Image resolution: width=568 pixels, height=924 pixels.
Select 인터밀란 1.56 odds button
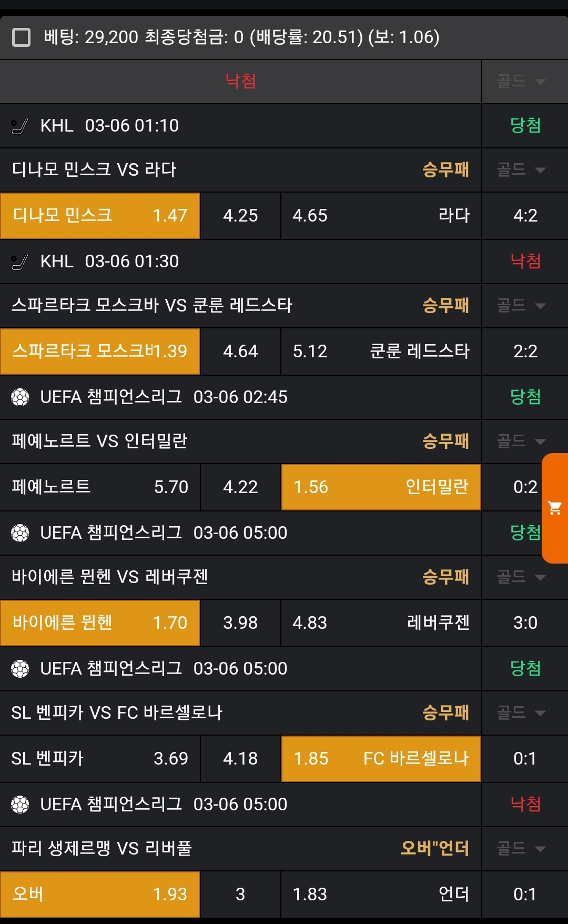coord(381,487)
